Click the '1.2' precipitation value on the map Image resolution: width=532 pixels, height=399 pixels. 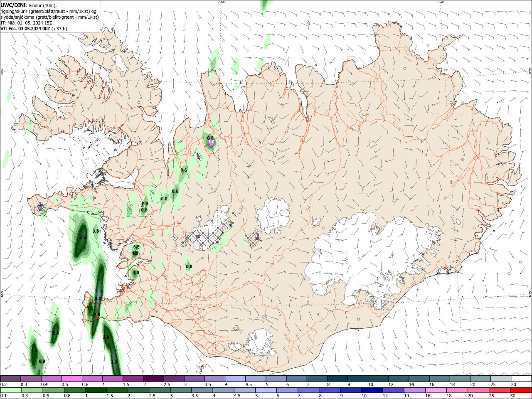(136, 247)
